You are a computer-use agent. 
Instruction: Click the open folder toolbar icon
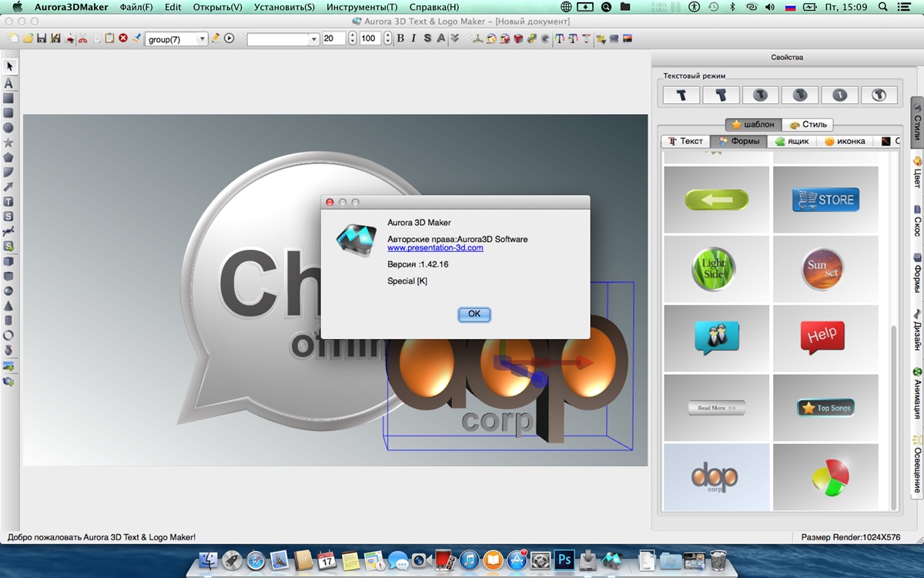point(28,38)
